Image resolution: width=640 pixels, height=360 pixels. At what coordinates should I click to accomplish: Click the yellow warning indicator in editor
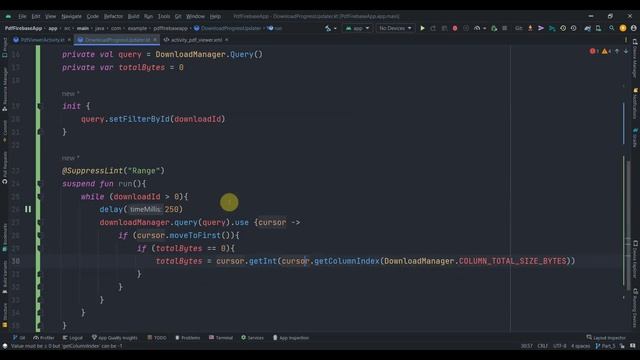606,51
